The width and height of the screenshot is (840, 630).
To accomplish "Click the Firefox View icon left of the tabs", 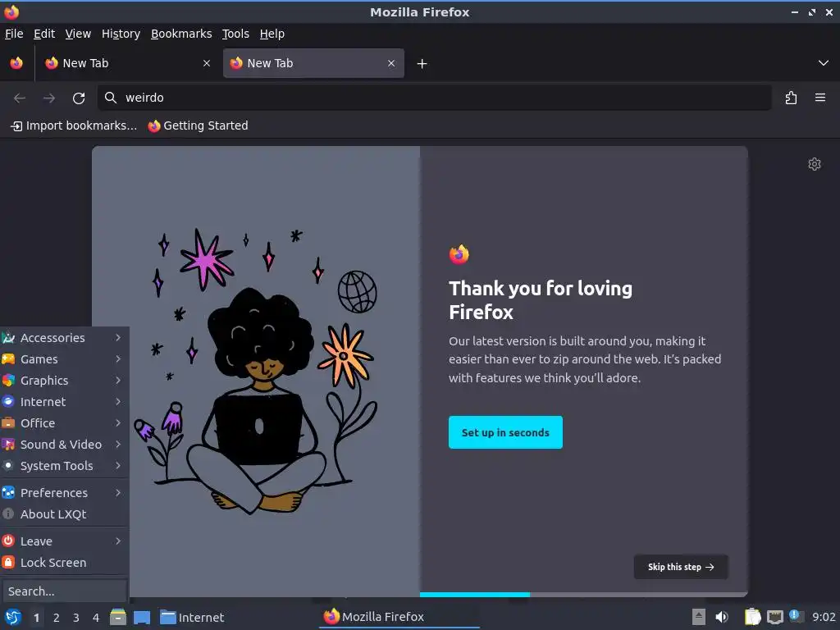I will coord(16,63).
